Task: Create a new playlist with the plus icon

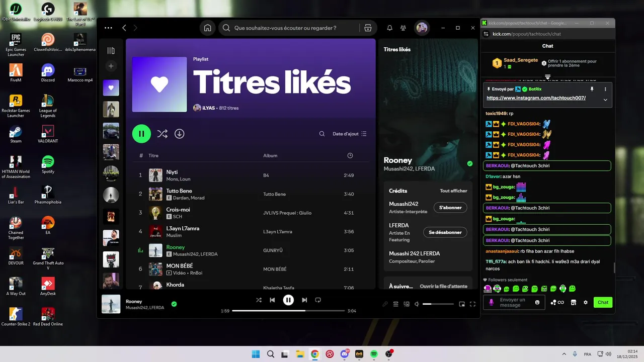Action: 111,66
